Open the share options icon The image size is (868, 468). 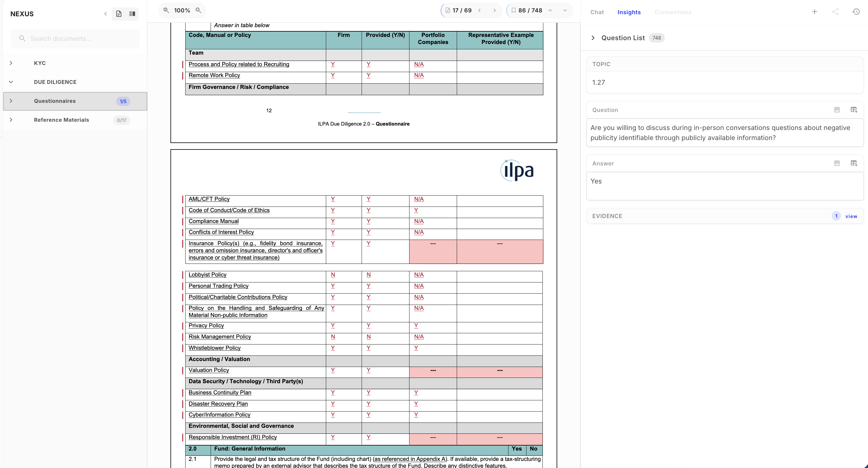pyautogui.click(x=836, y=12)
